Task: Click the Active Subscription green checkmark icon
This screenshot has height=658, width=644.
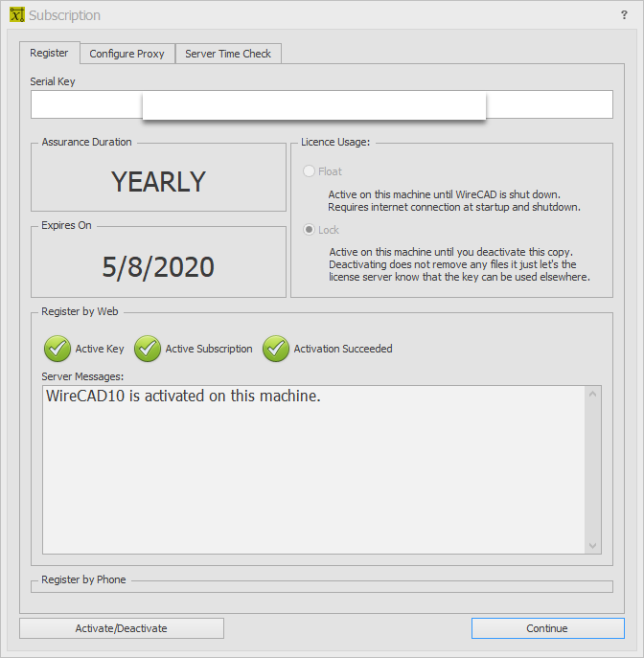Action: pos(148,349)
